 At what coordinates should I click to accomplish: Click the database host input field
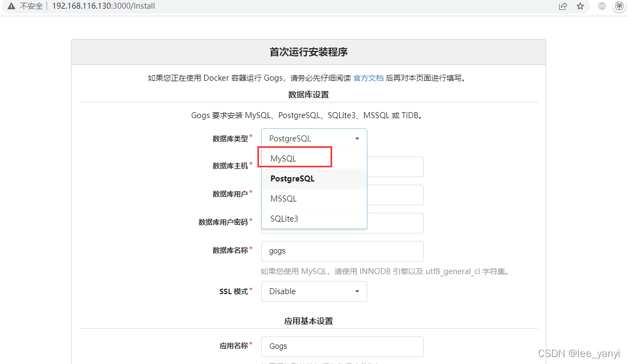click(395, 167)
